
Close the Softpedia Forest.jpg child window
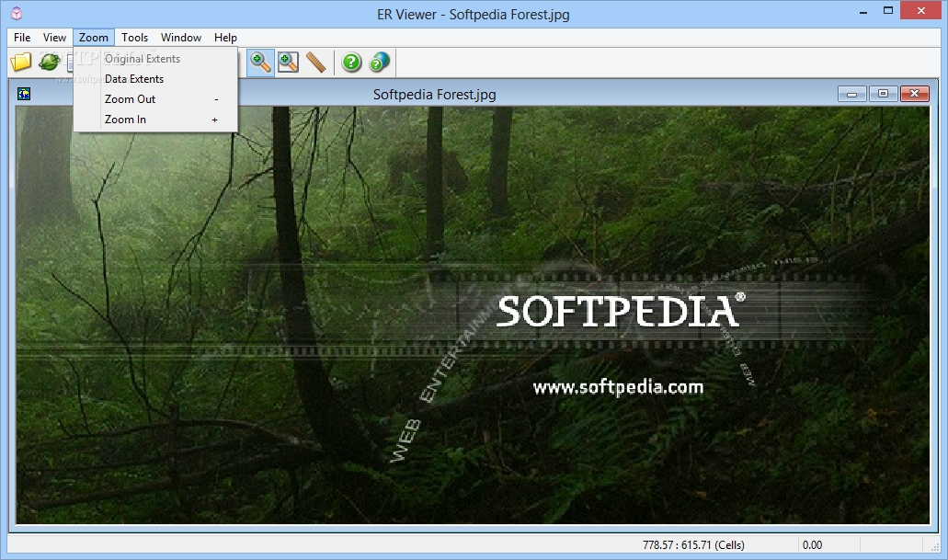pos(914,94)
